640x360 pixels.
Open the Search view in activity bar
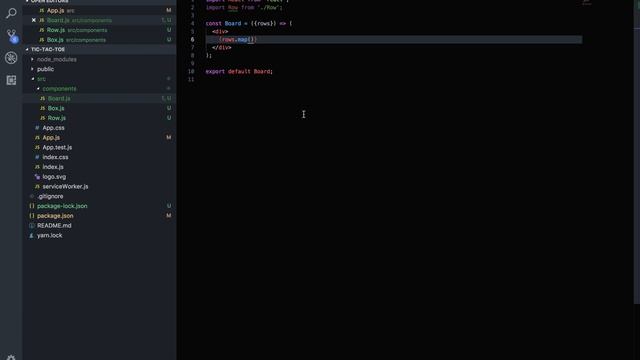11,13
